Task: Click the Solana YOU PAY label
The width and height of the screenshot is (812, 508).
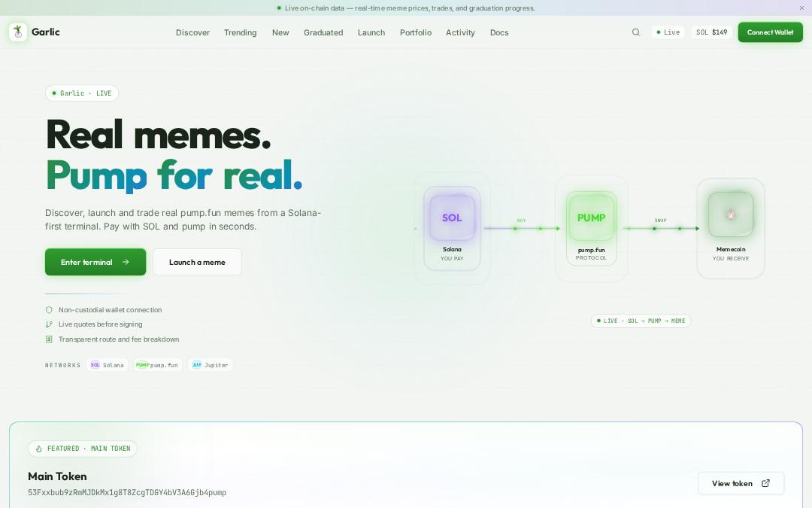Action: pyautogui.click(x=452, y=254)
